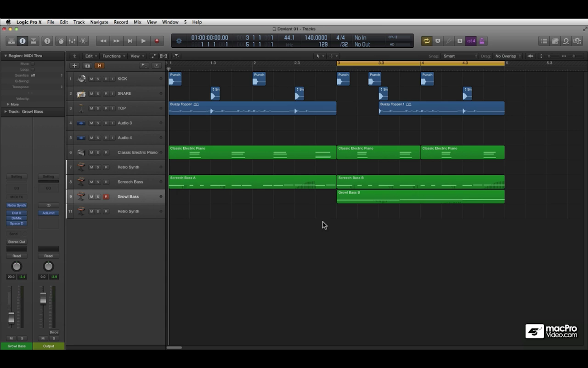This screenshot has width=588, height=368.
Task: Open the Loop Browser icon
Action: [x=566, y=41]
